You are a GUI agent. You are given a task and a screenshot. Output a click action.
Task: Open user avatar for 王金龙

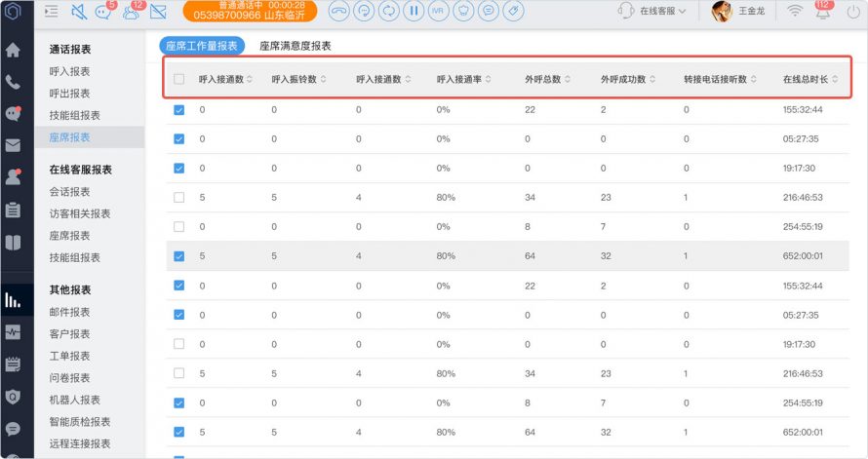(722, 11)
